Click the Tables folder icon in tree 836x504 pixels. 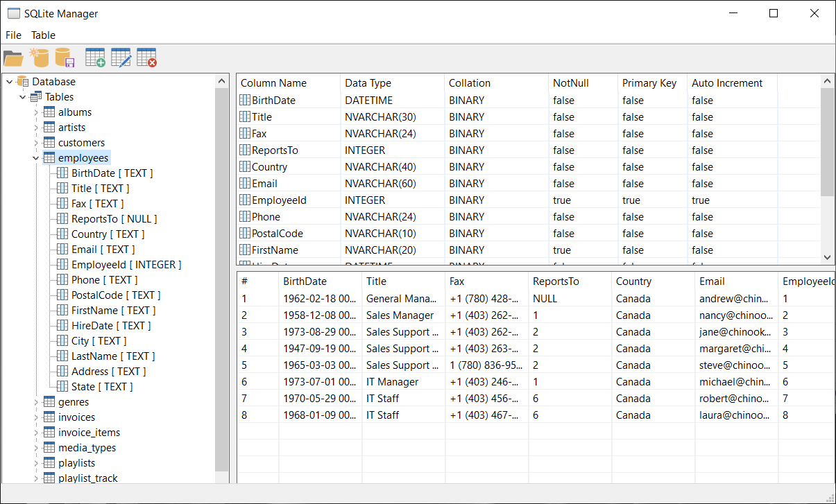(x=36, y=97)
